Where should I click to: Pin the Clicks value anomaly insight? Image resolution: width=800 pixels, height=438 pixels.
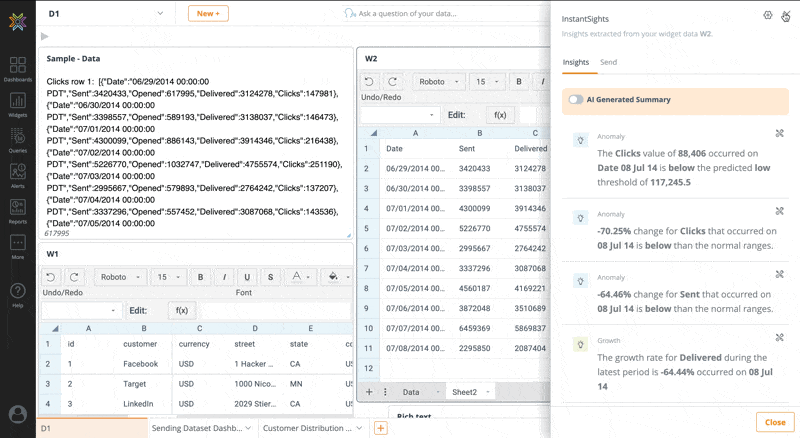tap(779, 133)
